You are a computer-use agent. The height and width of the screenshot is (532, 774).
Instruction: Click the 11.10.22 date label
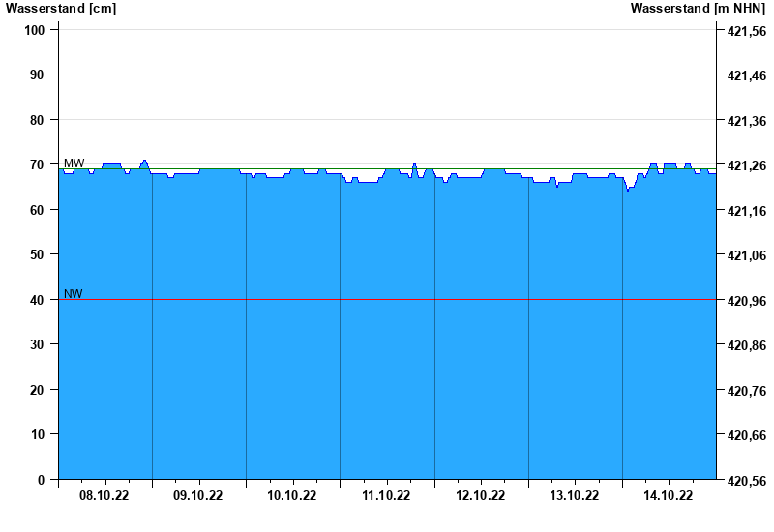[x=386, y=496]
